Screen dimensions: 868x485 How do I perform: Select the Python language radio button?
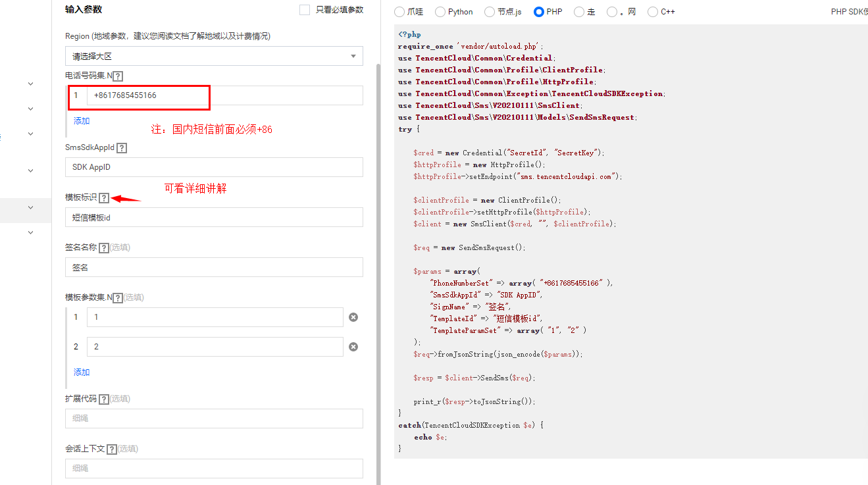coord(440,12)
